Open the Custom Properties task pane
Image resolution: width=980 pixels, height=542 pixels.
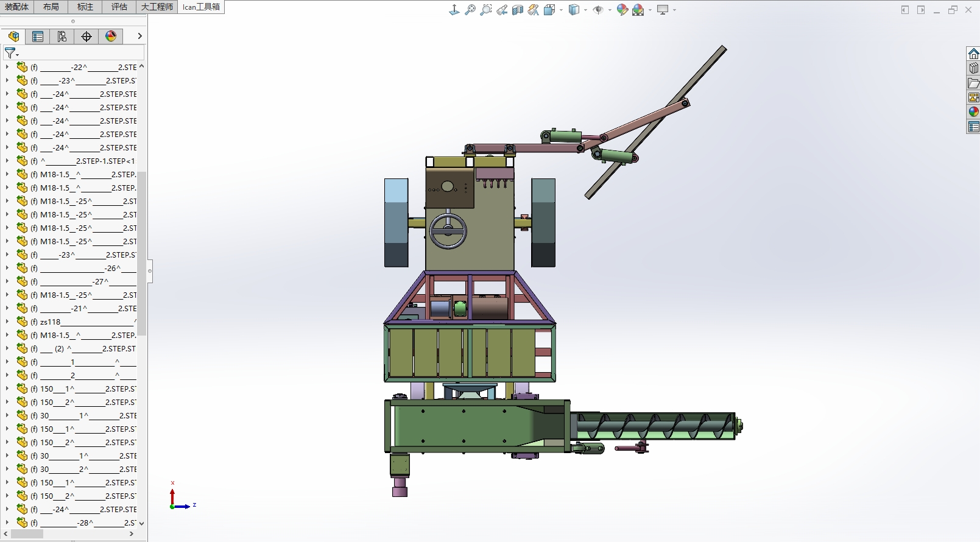point(974,127)
